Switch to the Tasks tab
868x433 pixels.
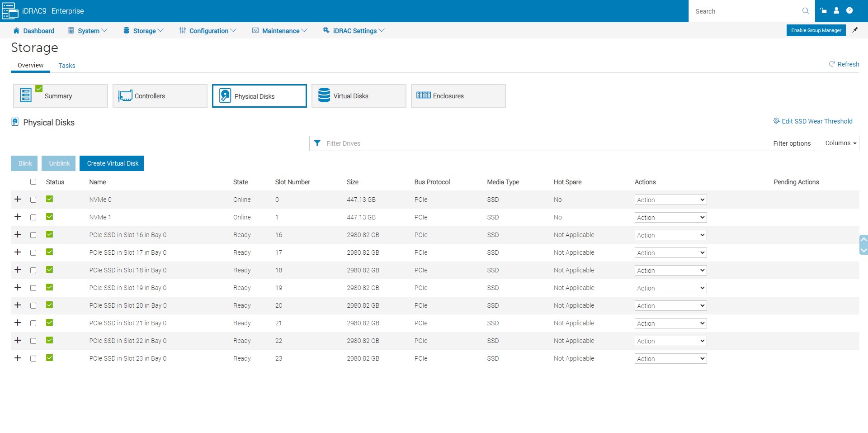67,66
